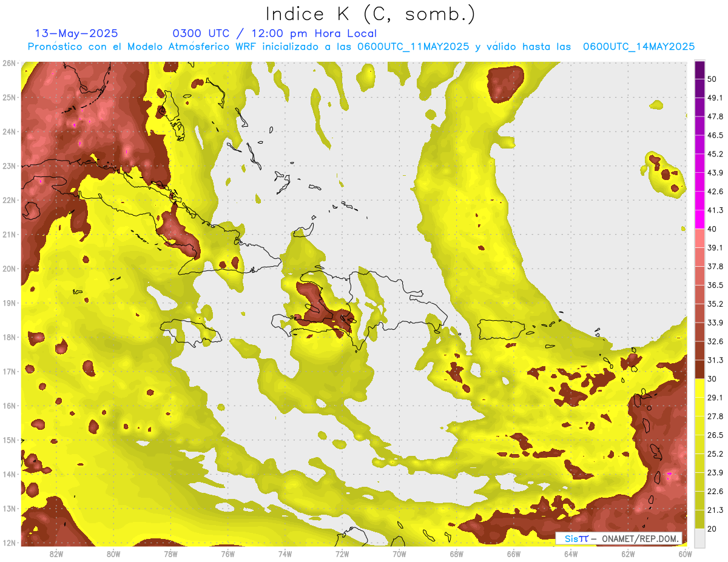Select the "0300 UTC / 12:00 pm Hora Local" time text

tap(275, 33)
